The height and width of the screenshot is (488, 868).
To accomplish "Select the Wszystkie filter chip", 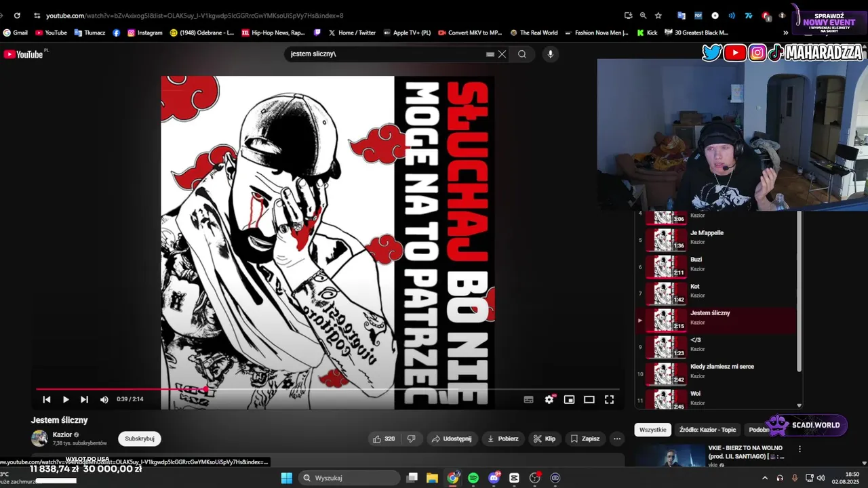I will click(x=652, y=430).
